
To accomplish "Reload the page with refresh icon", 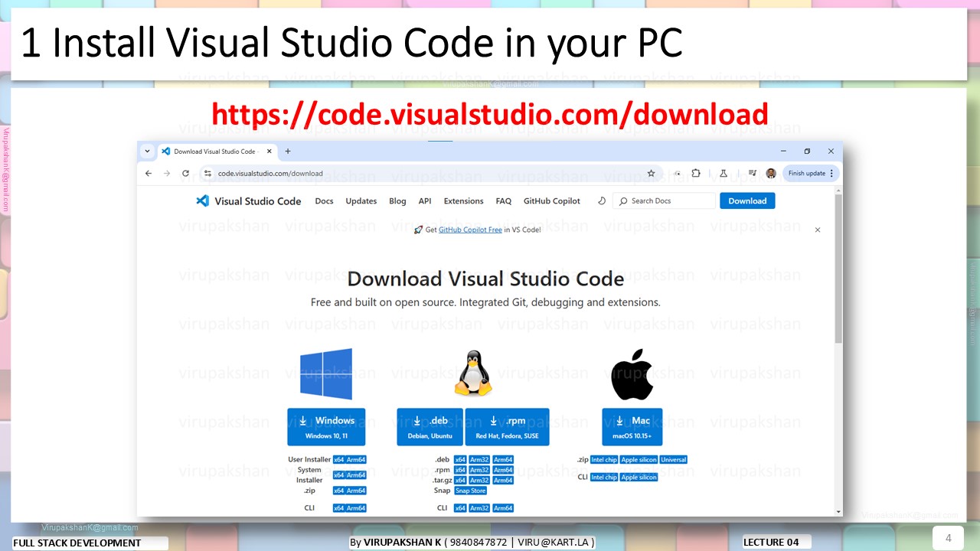I will pyautogui.click(x=185, y=174).
